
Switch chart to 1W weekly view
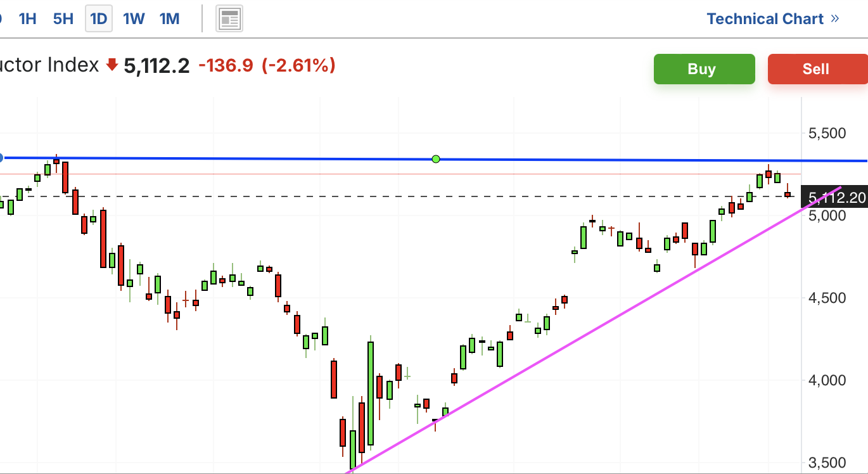[134, 19]
